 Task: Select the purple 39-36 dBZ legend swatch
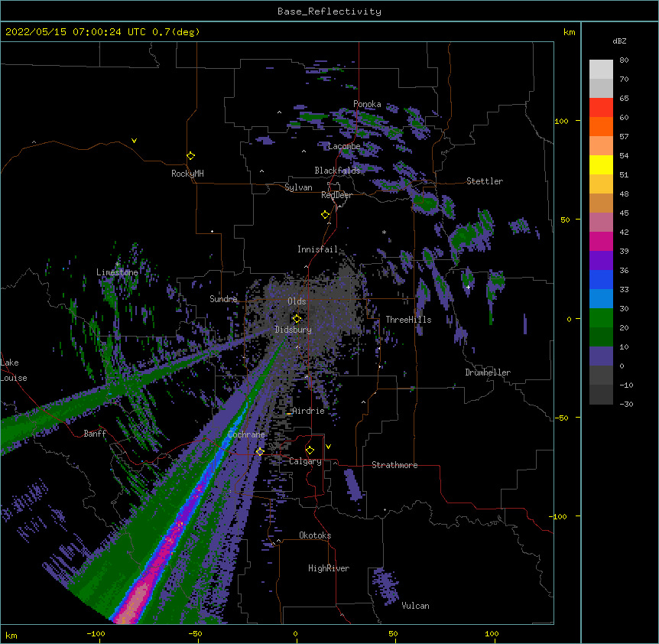(x=601, y=261)
